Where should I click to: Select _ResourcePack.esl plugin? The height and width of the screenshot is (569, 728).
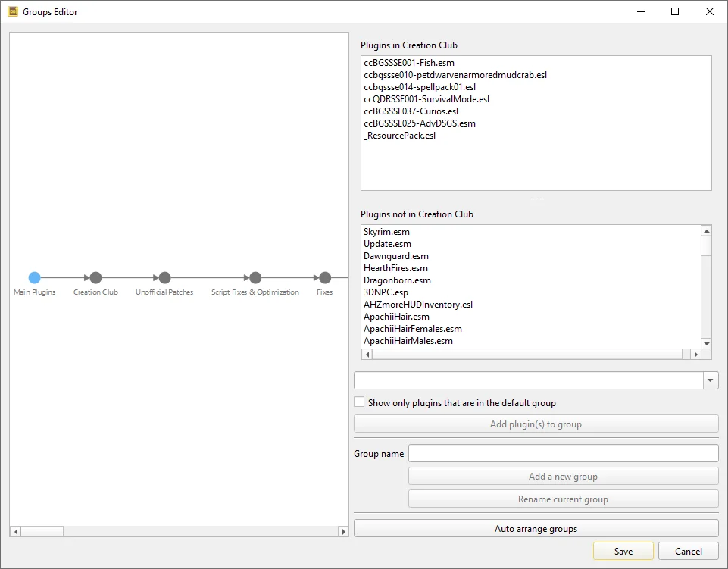[x=400, y=135]
